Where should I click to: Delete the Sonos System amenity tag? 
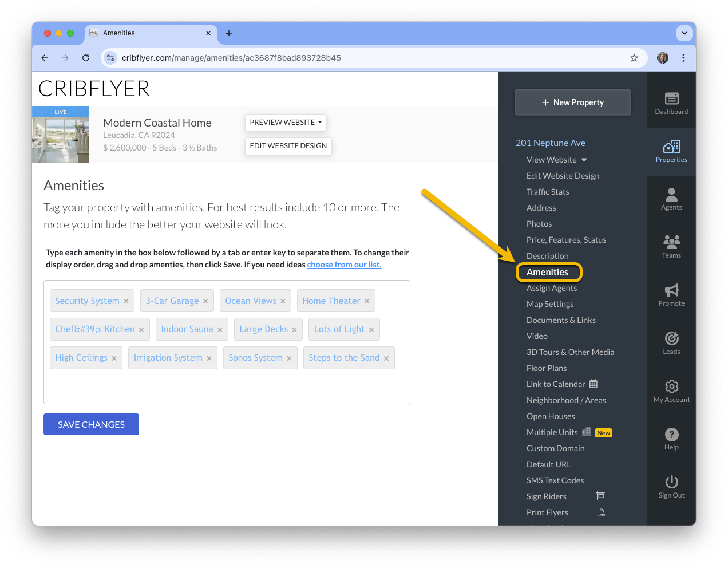click(x=289, y=358)
